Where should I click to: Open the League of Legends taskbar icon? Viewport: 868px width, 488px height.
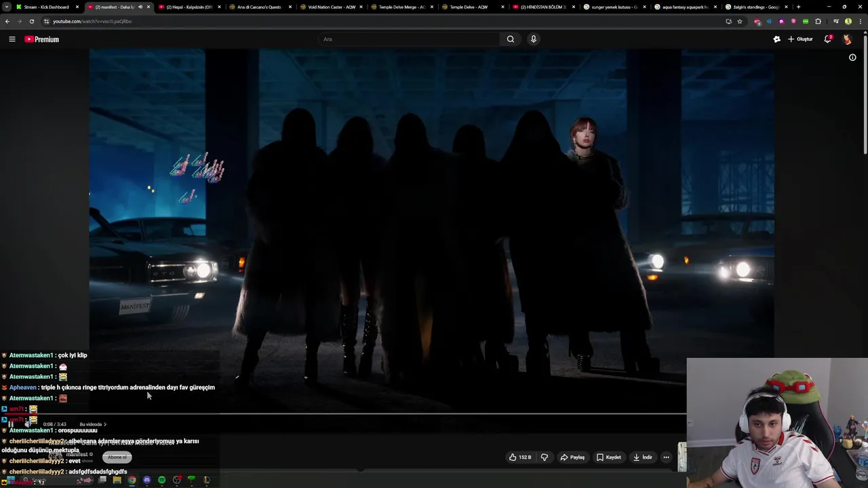pos(206,480)
